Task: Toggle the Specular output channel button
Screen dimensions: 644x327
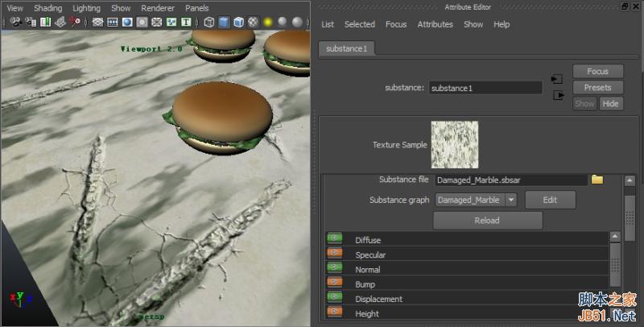Action: pyautogui.click(x=334, y=255)
